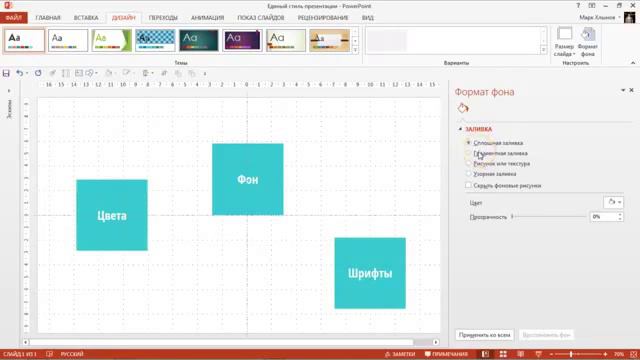Screen dimensions: 640x360
Task: Switch to Slide sorter view icon
Action: point(503,354)
